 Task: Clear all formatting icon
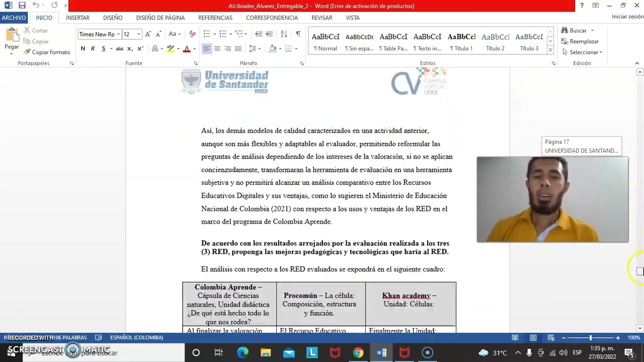193,34
